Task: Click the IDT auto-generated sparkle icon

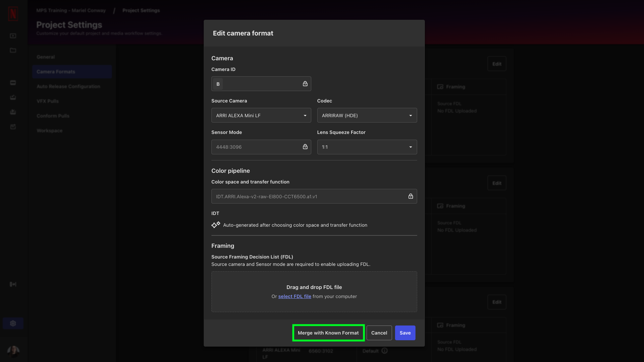Action: (216, 225)
